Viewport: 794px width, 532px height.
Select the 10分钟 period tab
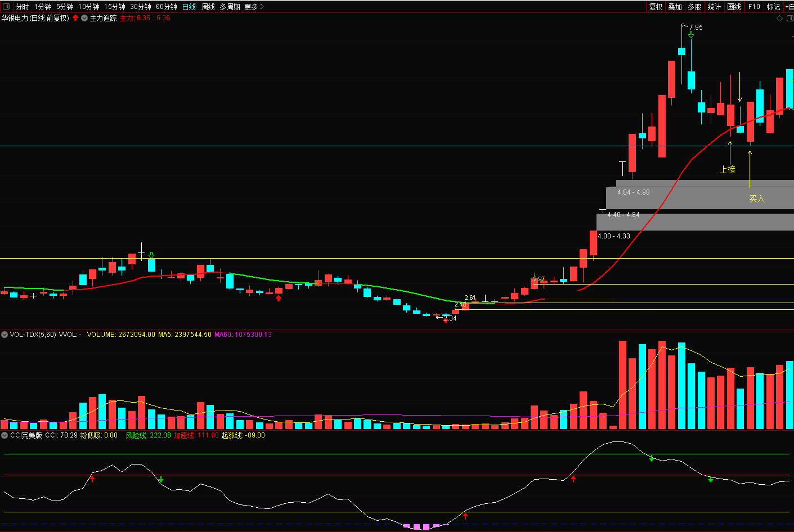88,7
